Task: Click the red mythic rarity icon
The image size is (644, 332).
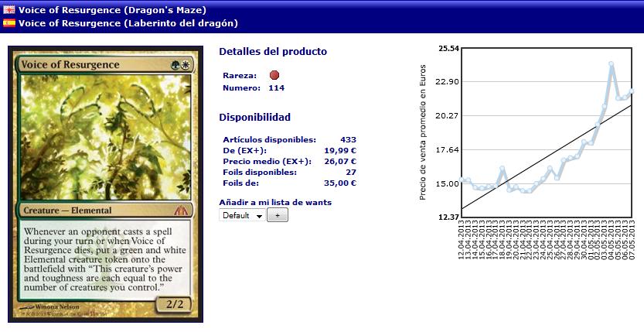Action: pos(274,75)
